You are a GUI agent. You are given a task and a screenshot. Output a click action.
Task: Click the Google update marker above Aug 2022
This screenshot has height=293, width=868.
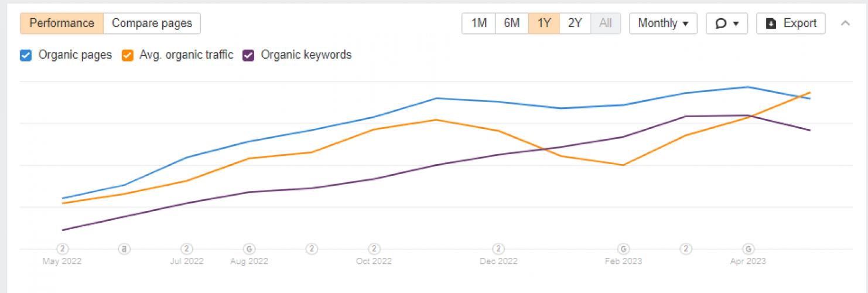(249, 249)
